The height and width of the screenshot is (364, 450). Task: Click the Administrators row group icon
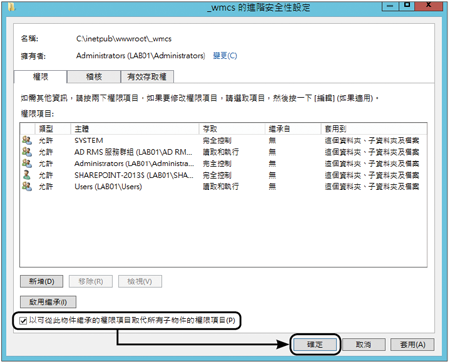[x=27, y=163]
